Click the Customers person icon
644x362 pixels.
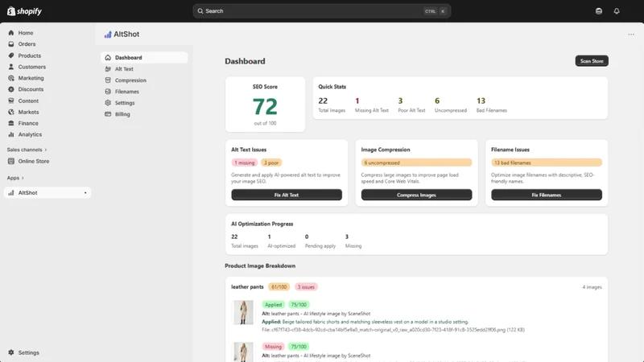click(11, 67)
